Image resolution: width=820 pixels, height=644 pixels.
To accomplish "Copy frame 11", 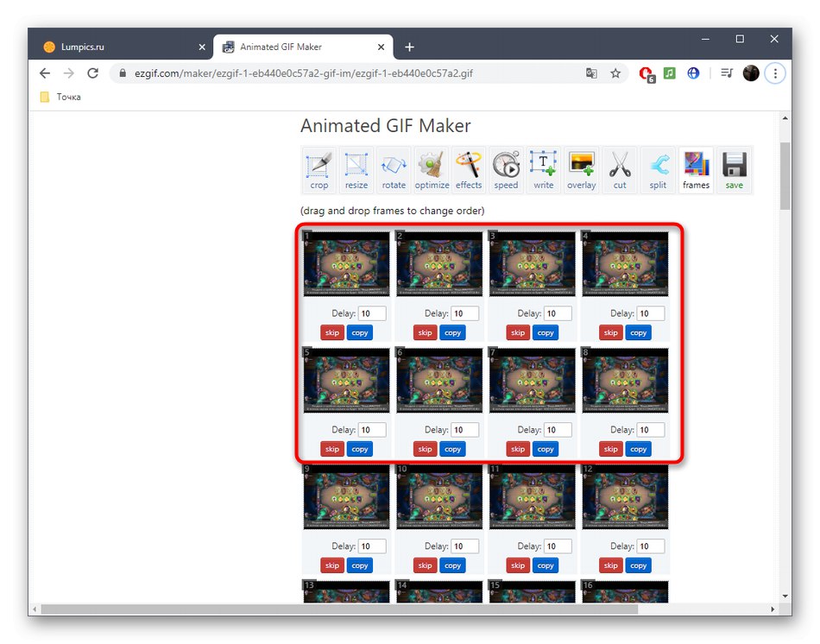I will click(x=546, y=565).
